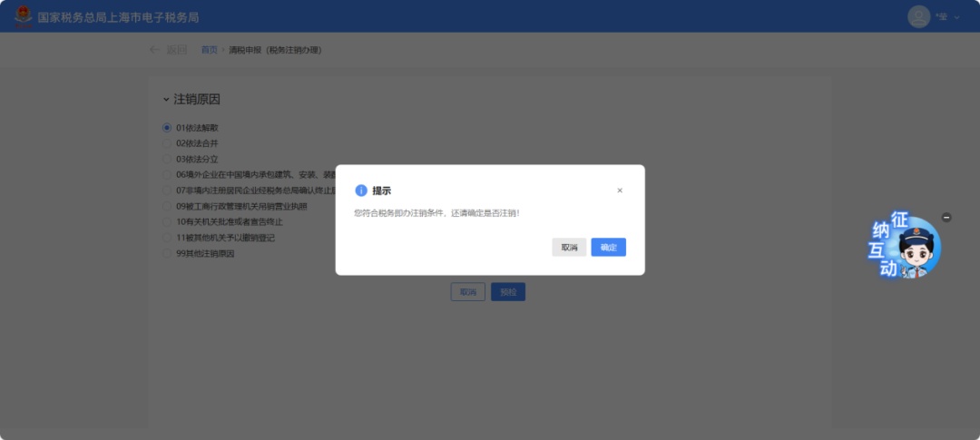
Task: Select radio 07非境内注册居民企业
Action: (167, 190)
